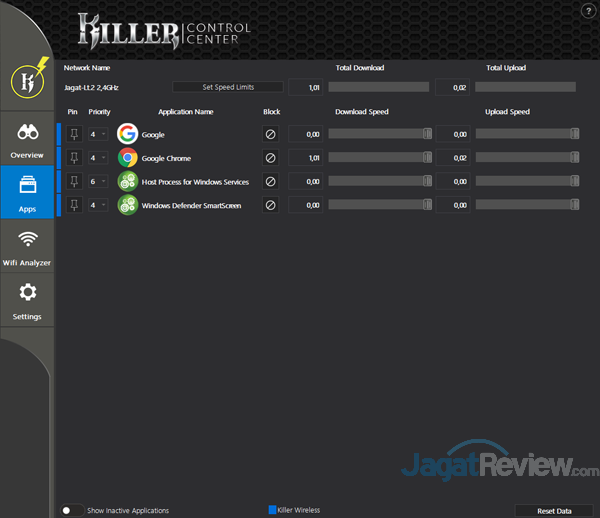The height and width of the screenshot is (518, 600).
Task: Block the Google application
Action: point(270,134)
